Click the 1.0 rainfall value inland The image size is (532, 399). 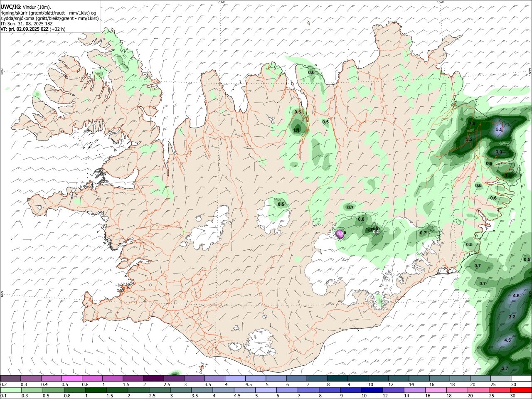[369, 230]
